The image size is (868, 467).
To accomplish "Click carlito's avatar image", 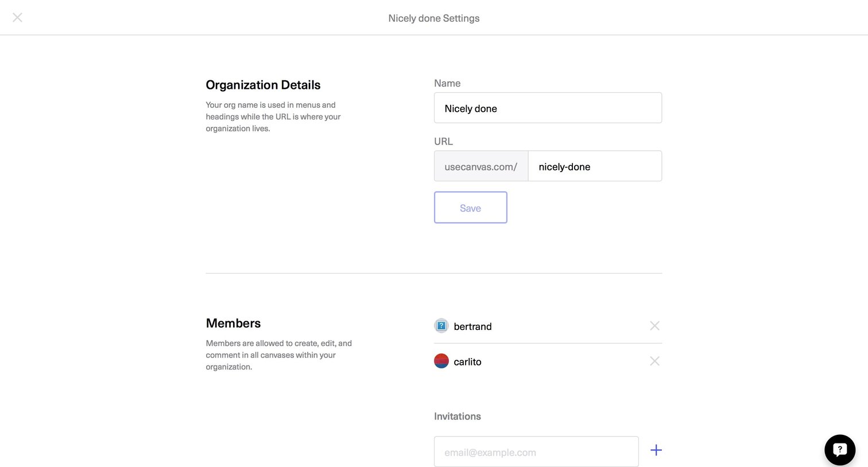I will pos(441,361).
